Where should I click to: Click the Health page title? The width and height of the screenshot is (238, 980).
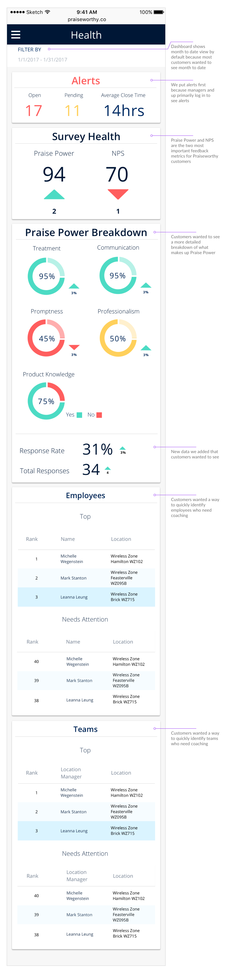tap(86, 35)
